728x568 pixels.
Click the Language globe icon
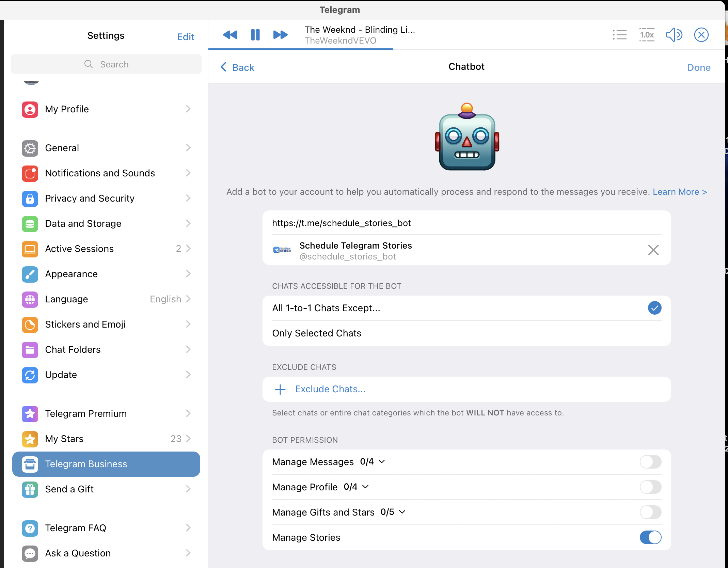(x=30, y=299)
